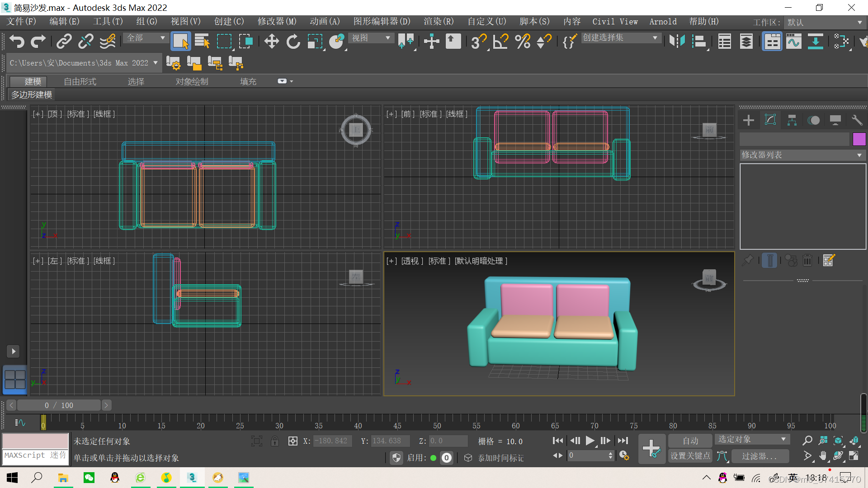Click the Play animation button

[589, 441]
